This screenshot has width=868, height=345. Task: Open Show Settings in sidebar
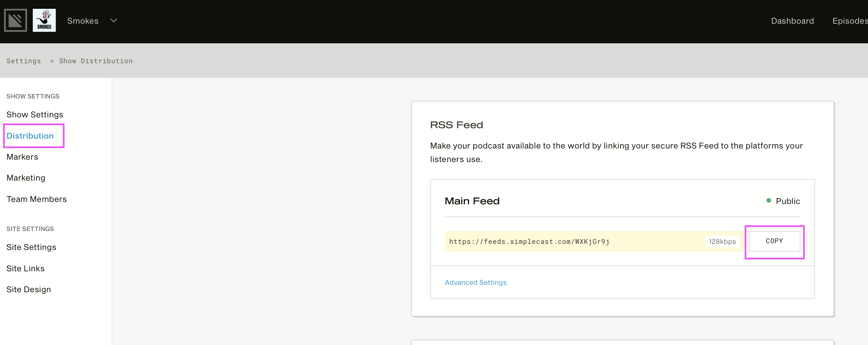tap(35, 115)
